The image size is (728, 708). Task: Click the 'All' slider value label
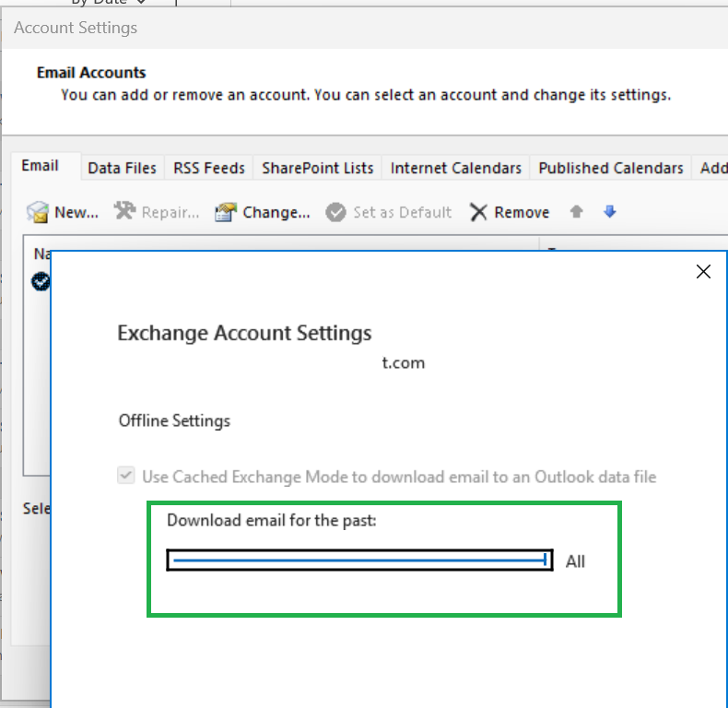pyautogui.click(x=575, y=561)
